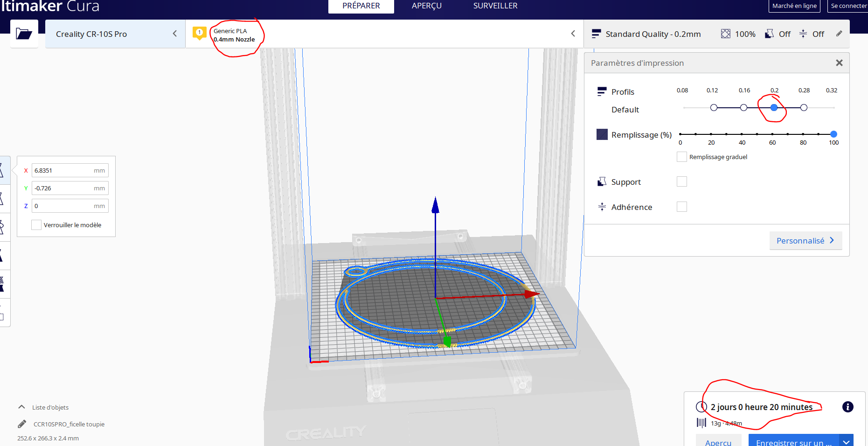Set Remplissage slider to the 60 tick
The height and width of the screenshot is (446, 868).
(x=772, y=134)
